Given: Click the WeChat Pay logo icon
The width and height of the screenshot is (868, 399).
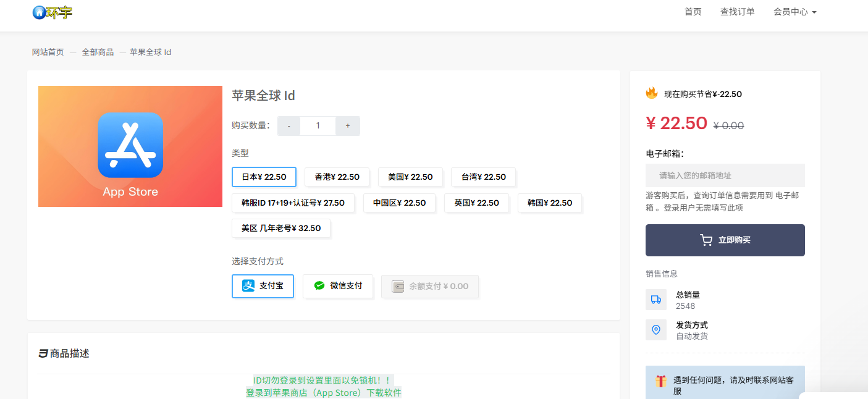Looking at the screenshot, I should click(x=319, y=286).
